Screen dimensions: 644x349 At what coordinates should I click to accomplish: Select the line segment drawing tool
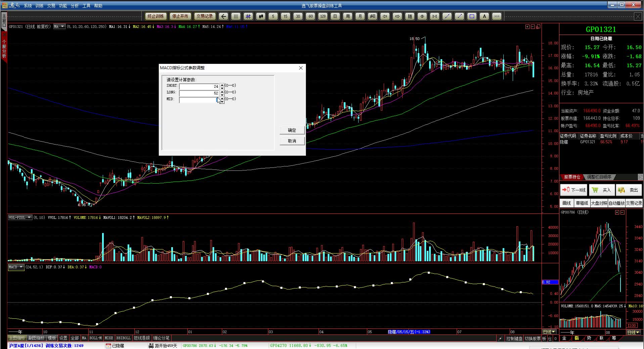tap(459, 16)
